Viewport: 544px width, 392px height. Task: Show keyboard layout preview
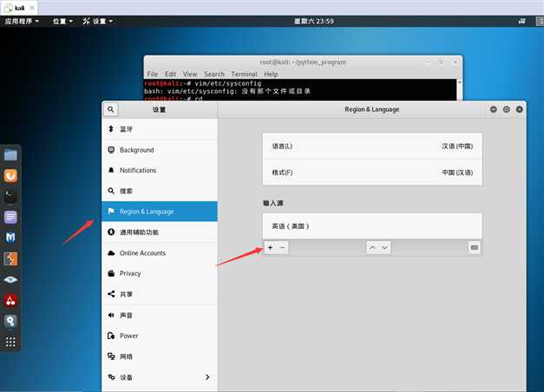point(475,247)
